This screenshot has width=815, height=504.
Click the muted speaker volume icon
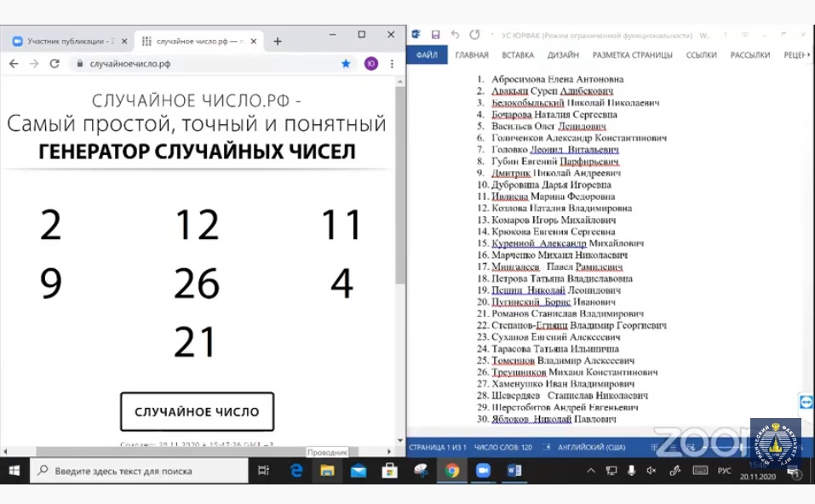tap(651, 471)
